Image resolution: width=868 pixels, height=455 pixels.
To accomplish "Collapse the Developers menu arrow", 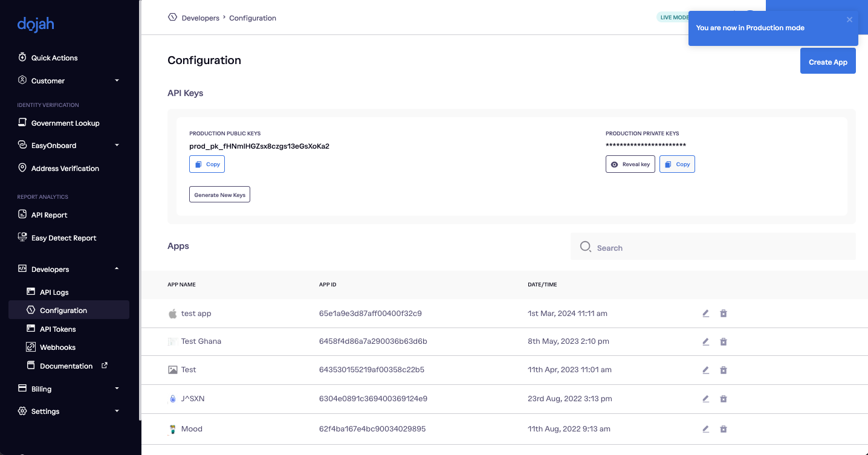I will click(x=117, y=269).
